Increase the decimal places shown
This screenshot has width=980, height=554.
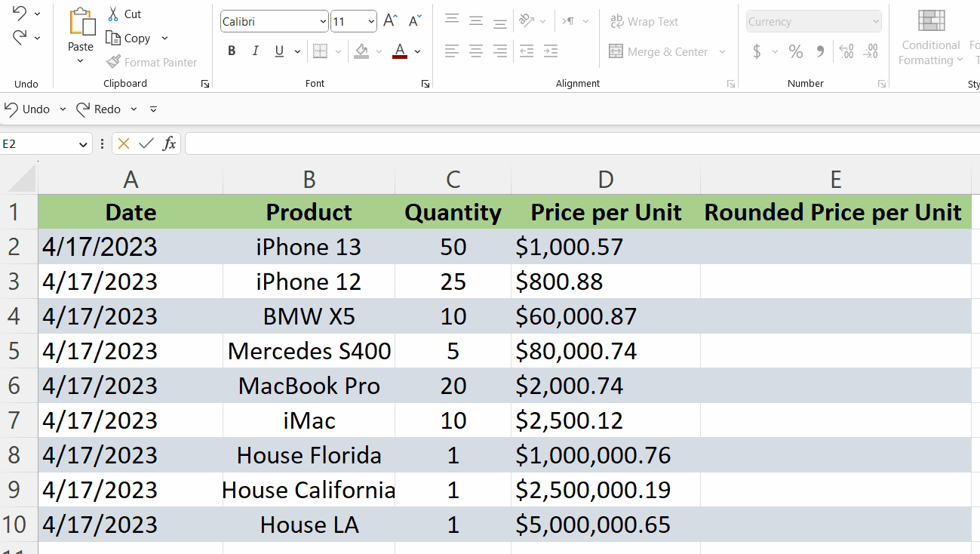(846, 51)
